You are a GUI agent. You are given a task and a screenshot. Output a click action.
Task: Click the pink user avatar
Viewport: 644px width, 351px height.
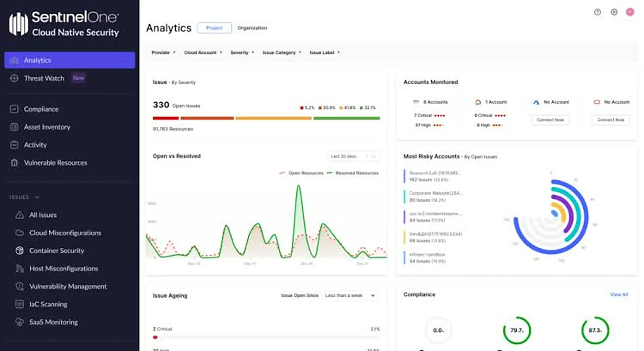(x=630, y=12)
